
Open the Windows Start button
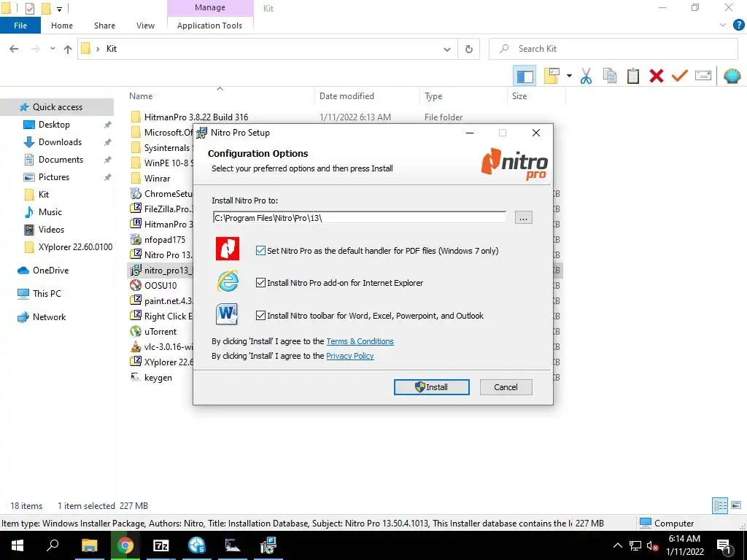coord(18,545)
